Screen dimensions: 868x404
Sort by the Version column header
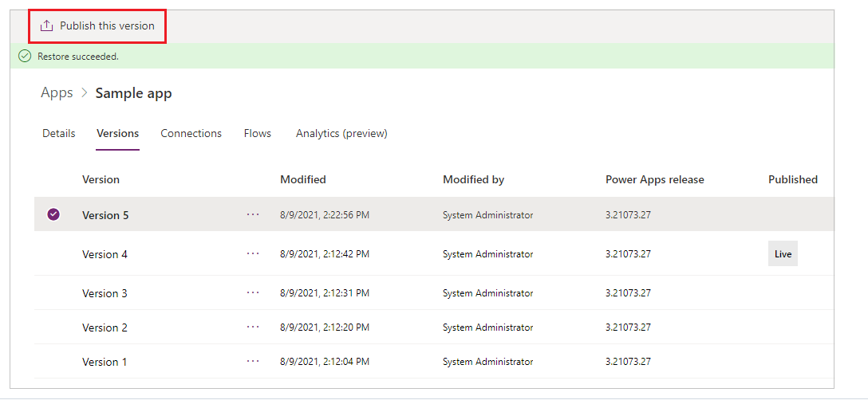click(101, 179)
